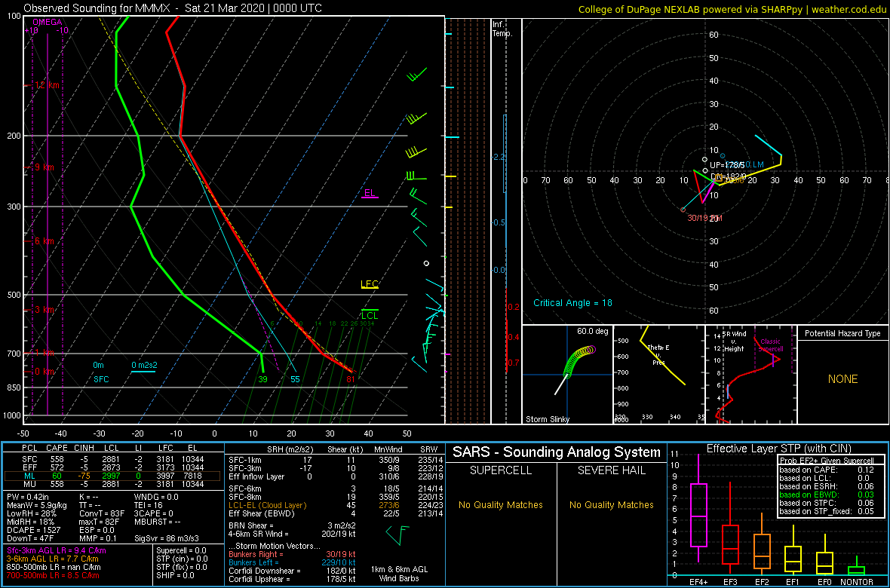The image size is (890, 588).
Task: Click the "60.0 deg" slinky tilt value
Action: [592, 331]
